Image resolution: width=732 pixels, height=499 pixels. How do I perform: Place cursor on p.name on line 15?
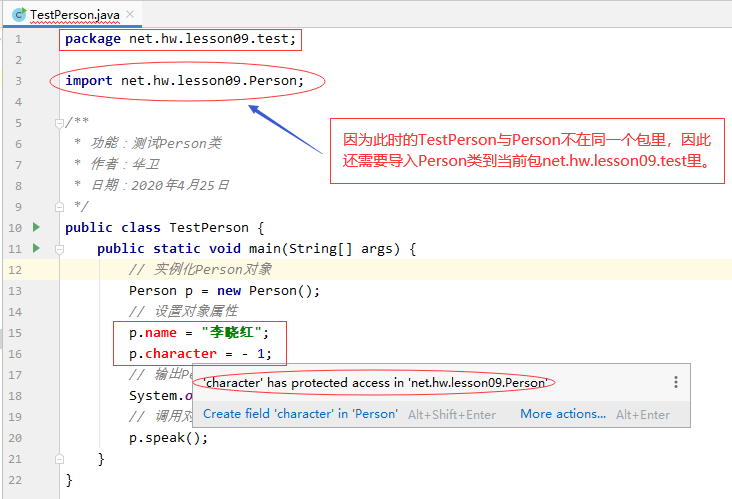click(153, 333)
